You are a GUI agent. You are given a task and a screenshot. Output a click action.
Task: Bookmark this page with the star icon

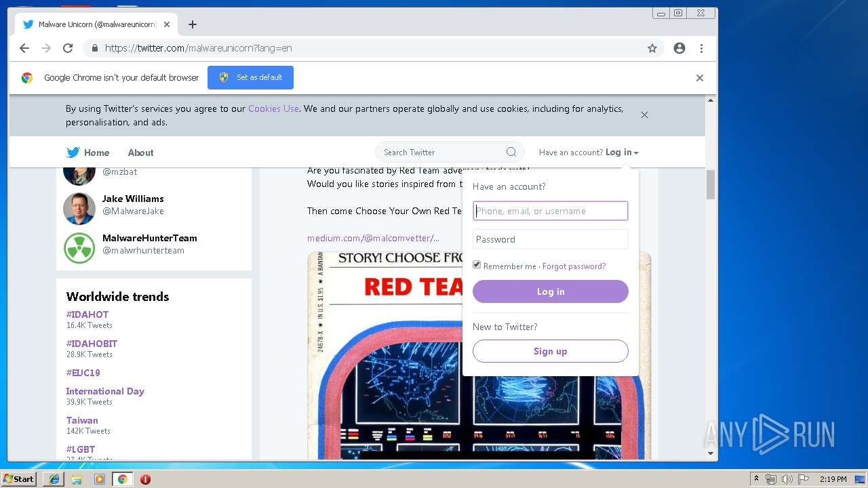pos(652,48)
